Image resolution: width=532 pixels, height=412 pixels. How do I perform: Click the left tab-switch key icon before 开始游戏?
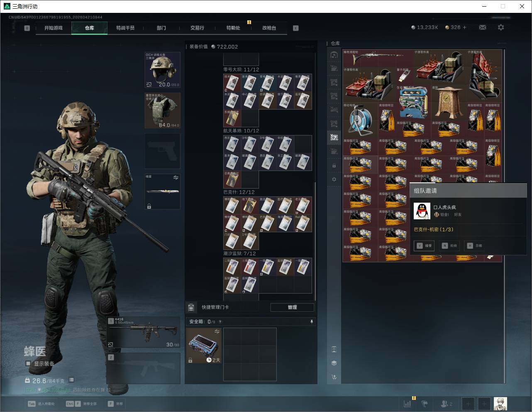[27, 28]
